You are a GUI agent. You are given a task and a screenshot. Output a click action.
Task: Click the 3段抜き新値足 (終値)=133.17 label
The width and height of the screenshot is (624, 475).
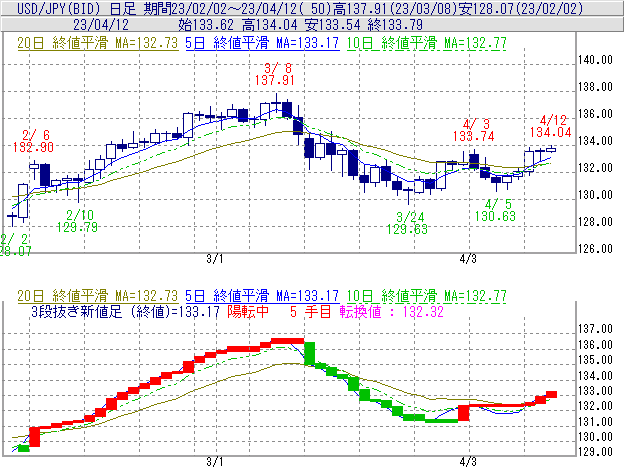(x=125, y=311)
